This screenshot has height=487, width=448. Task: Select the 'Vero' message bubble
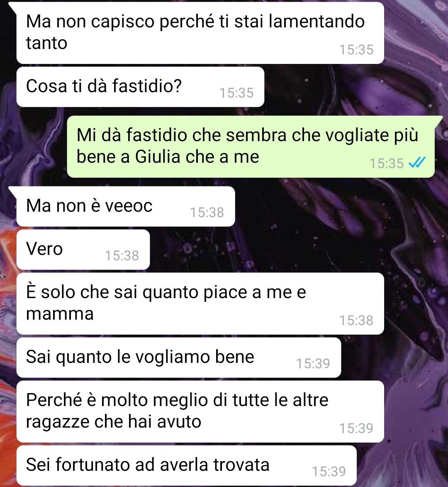[x=83, y=250]
